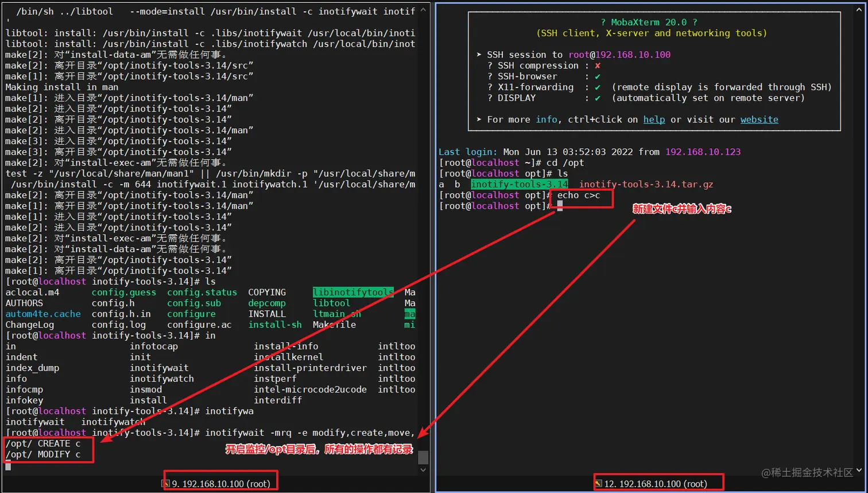868x493 pixels.
Task: Click 'index_dump' in command completion list
Action: click(32, 368)
